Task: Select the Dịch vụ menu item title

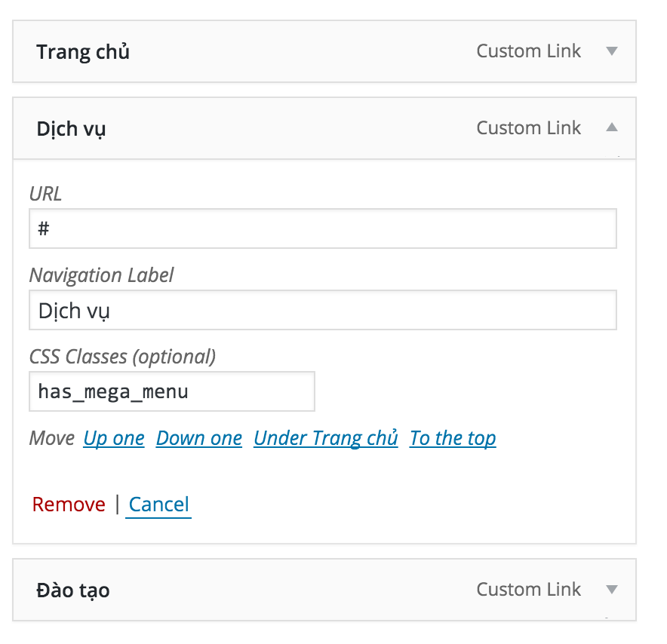Action: (x=71, y=129)
